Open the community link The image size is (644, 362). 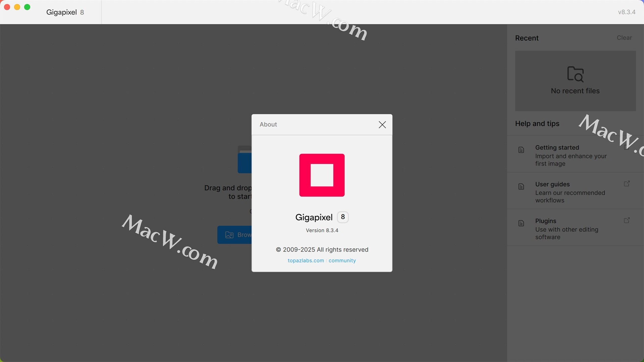tap(342, 260)
